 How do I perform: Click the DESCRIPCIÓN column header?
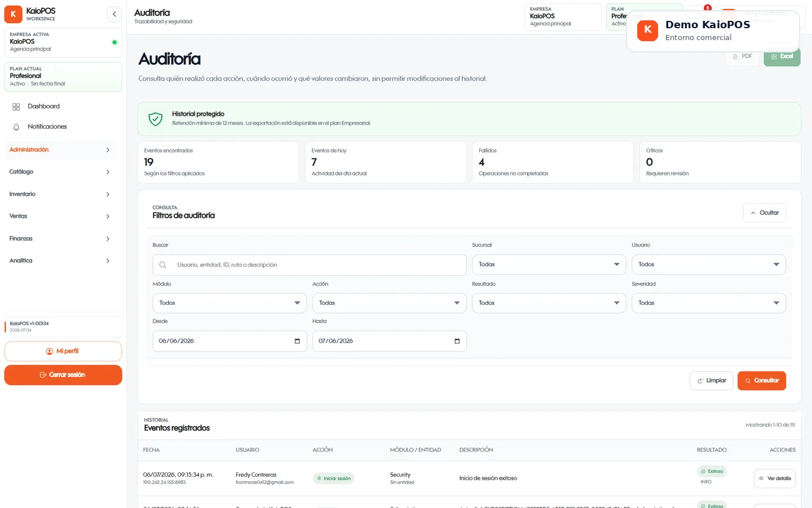click(476, 450)
